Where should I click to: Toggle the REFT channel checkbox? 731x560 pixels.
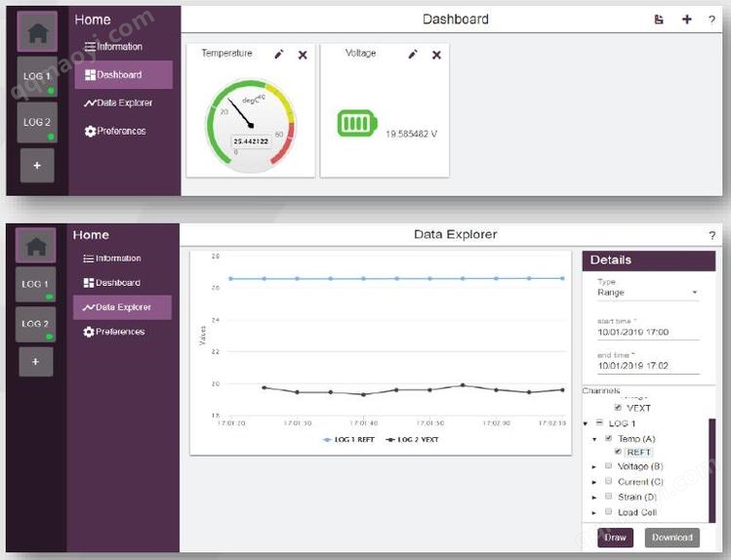(618, 452)
